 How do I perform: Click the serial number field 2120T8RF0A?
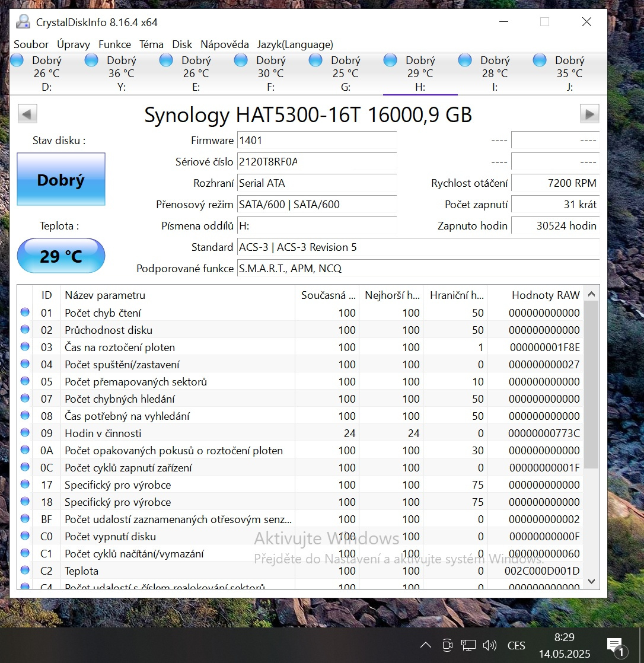click(317, 161)
